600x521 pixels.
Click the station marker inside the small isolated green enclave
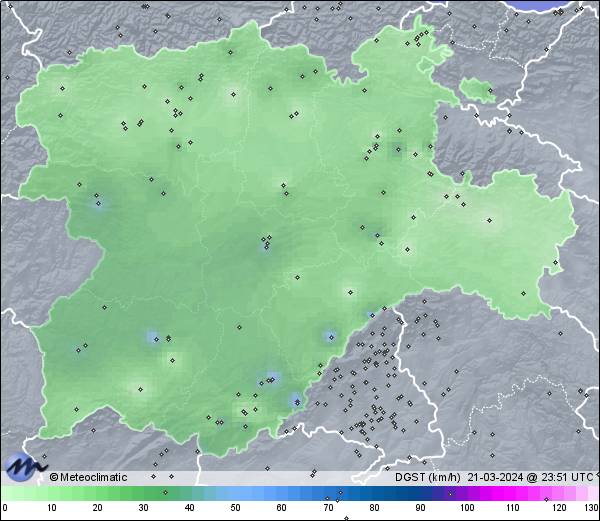(x=490, y=91)
